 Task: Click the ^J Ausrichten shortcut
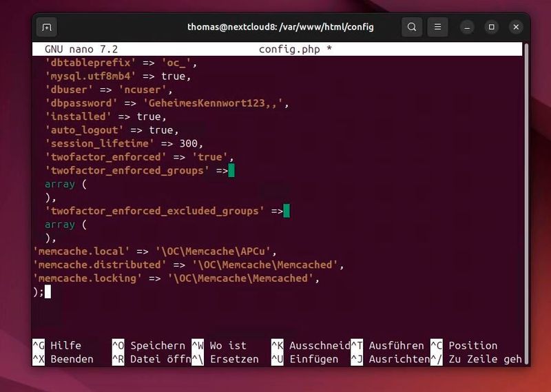coord(391,360)
